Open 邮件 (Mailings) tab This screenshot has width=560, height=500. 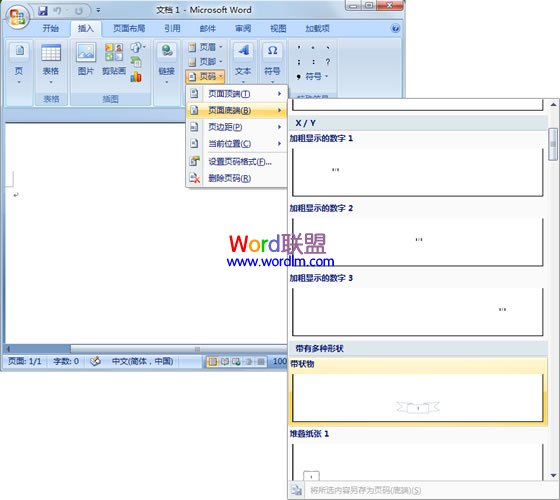pos(208,28)
